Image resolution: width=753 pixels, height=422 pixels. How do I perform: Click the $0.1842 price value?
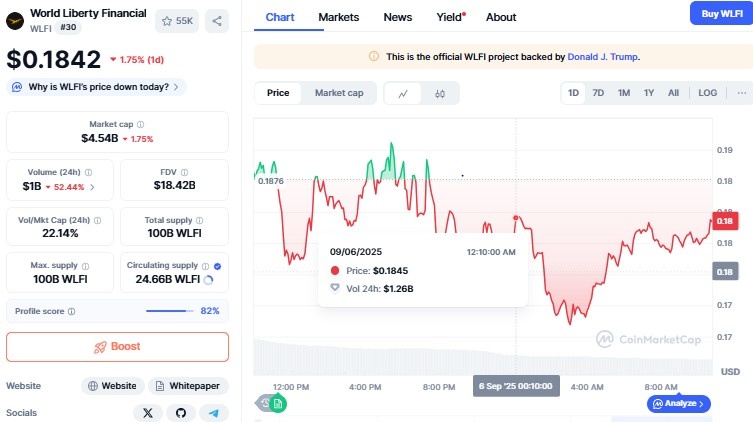(x=54, y=60)
